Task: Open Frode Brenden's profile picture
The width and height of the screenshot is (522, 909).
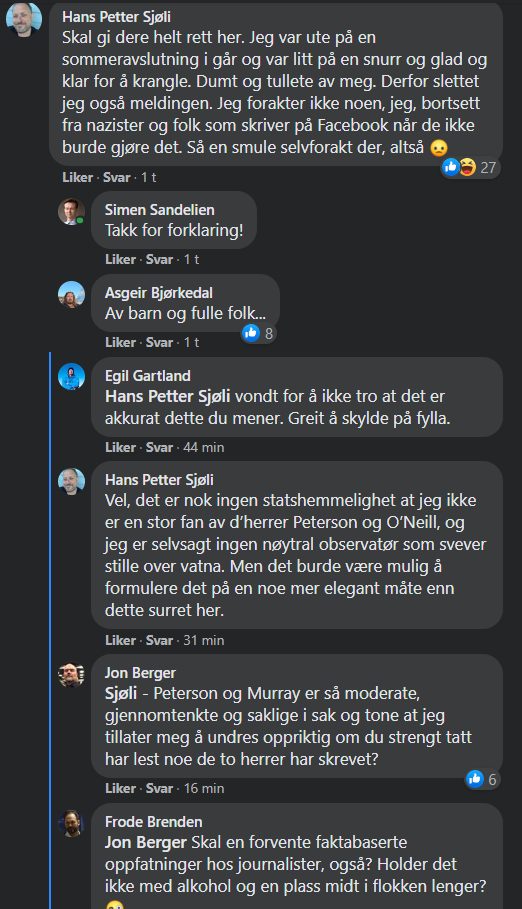Action: click(72, 824)
